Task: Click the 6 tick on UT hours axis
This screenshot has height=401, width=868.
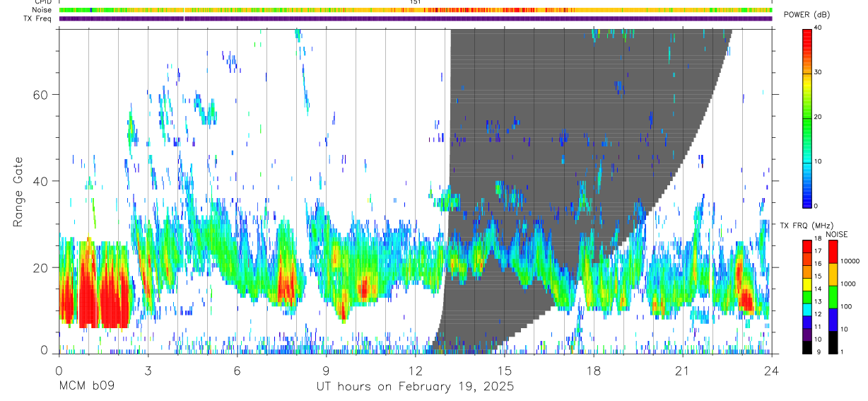Action: coord(237,370)
